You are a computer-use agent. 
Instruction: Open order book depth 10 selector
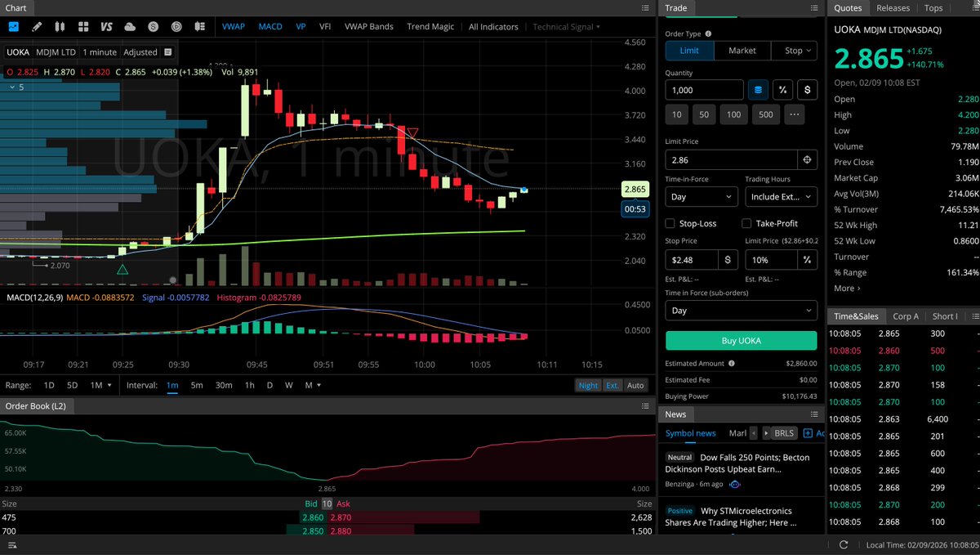pos(327,504)
